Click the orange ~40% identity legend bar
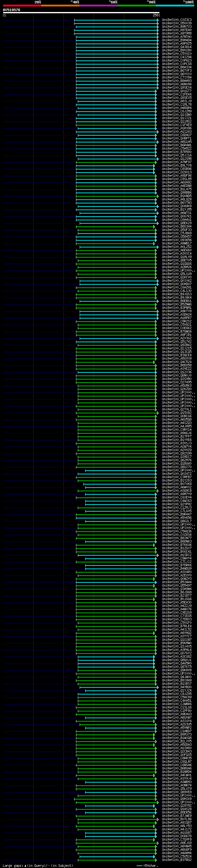Screen dimensions: 197x868 (60, 6)
